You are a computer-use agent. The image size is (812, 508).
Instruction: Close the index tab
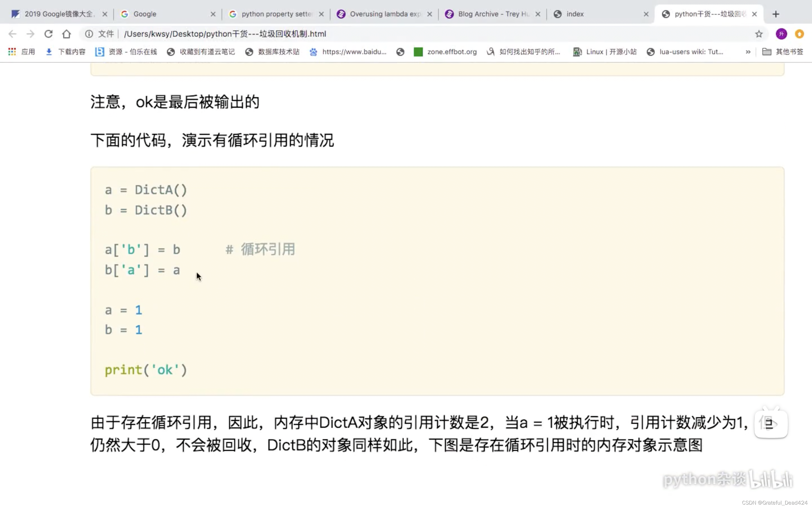click(x=646, y=14)
